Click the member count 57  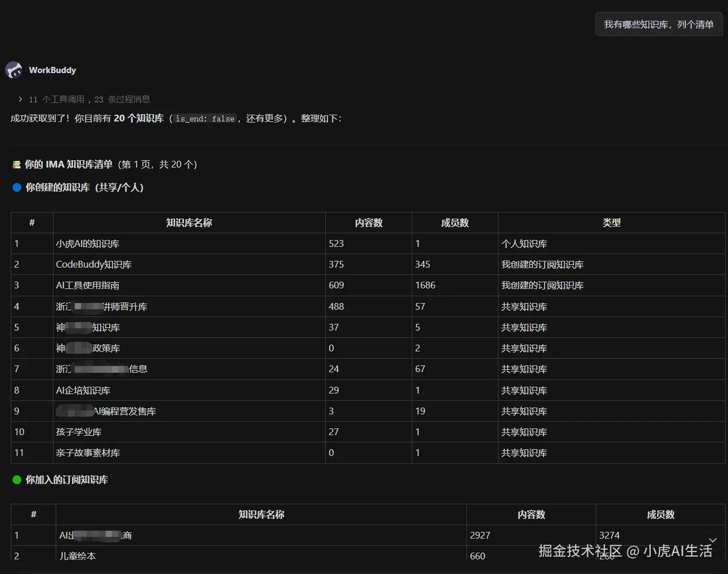420,307
